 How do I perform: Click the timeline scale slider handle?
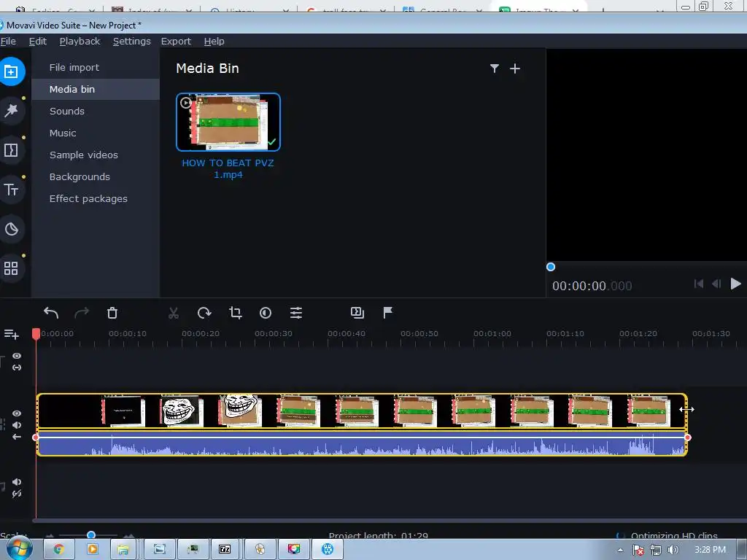point(91,535)
